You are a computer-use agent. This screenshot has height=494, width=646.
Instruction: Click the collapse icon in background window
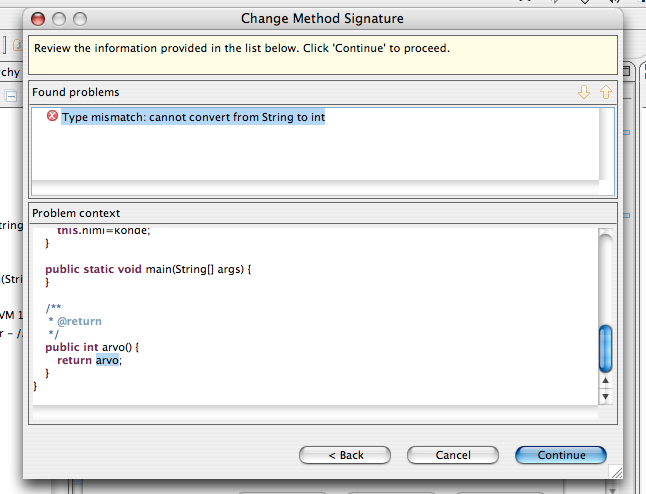[11, 96]
